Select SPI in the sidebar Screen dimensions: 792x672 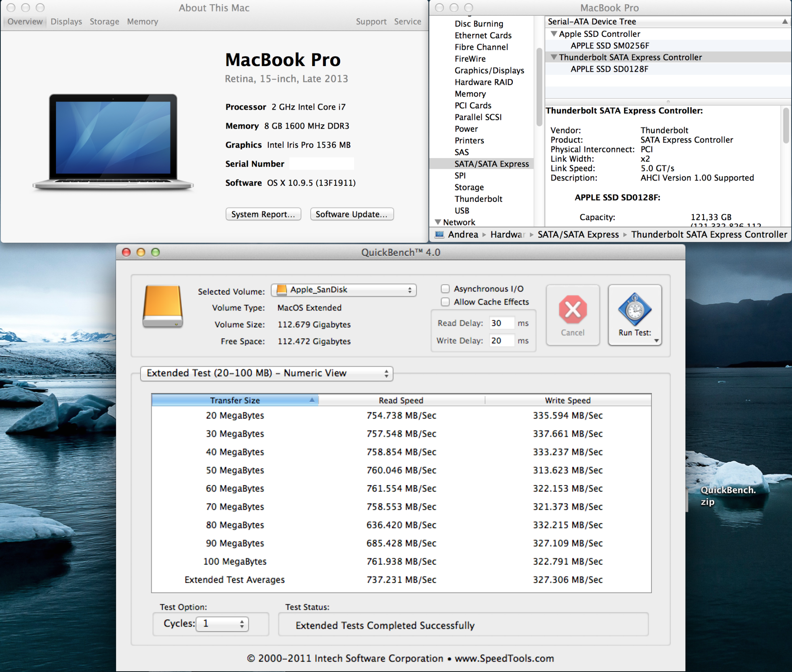click(x=460, y=175)
